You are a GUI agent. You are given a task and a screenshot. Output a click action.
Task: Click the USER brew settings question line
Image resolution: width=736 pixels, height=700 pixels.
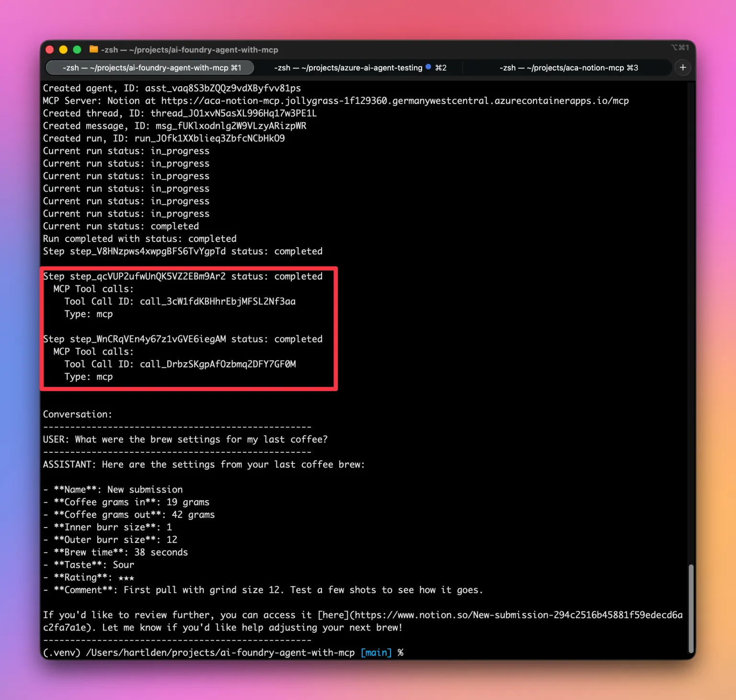coord(185,439)
